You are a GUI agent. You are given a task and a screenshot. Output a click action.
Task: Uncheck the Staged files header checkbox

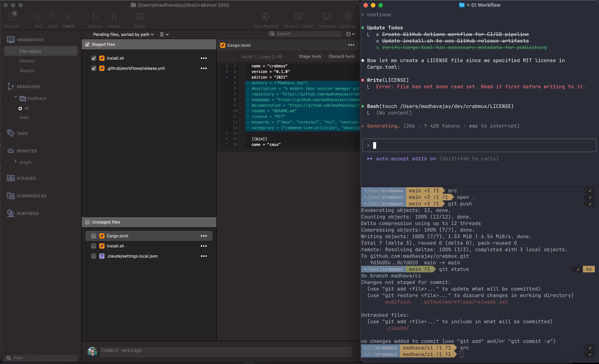(x=87, y=44)
